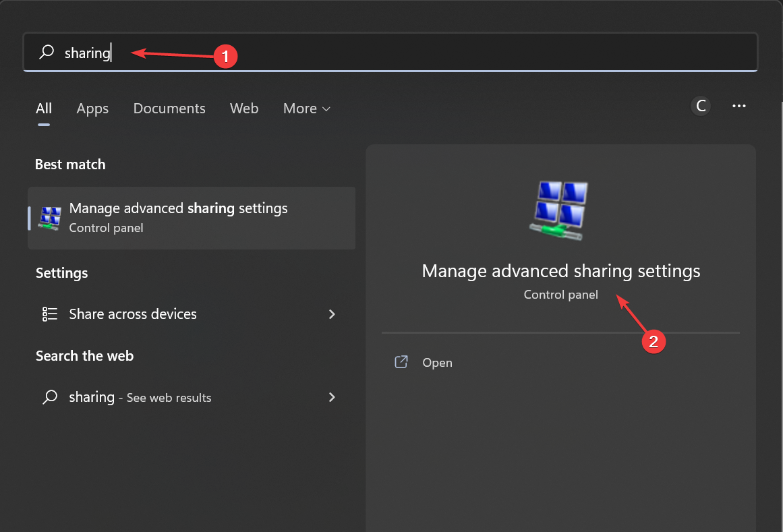Screen dimensions: 783x532
Task: Select the All filter tab
Action: (44, 109)
